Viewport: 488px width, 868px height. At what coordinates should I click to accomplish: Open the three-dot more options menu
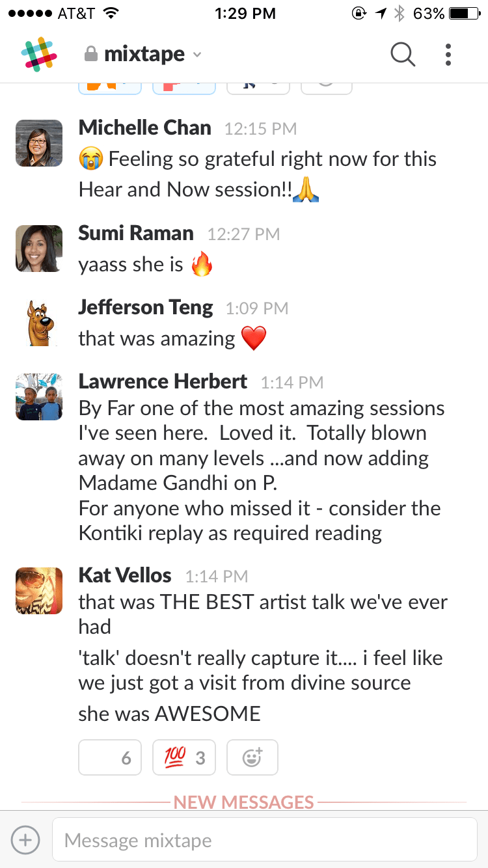(x=448, y=55)
